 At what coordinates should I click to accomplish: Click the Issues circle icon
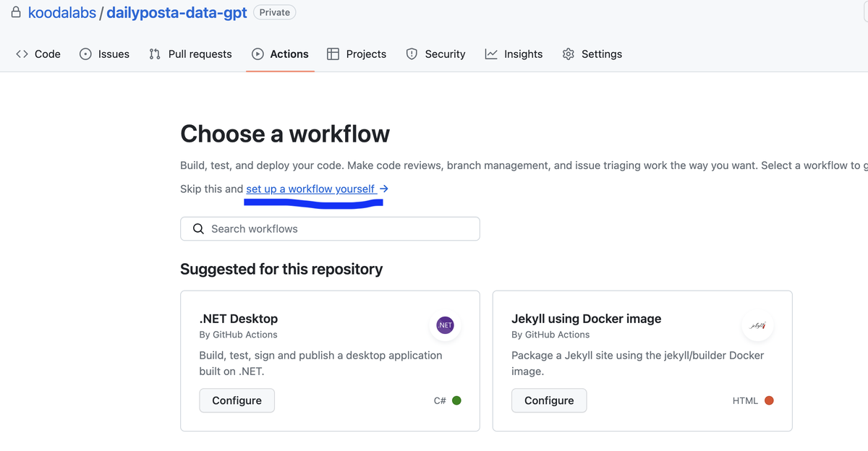pos(85,54)
